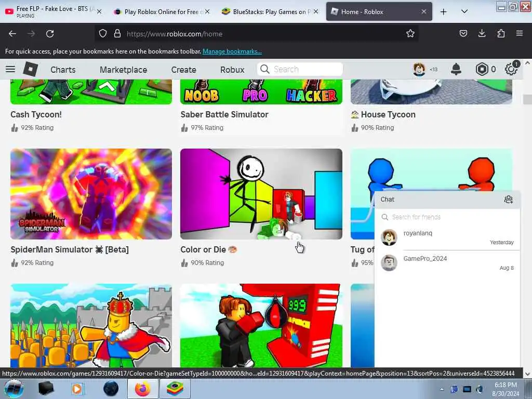List all tabs dropdown arrow
Viewport: 532px width, 399px height.
[x=464, y=11]
